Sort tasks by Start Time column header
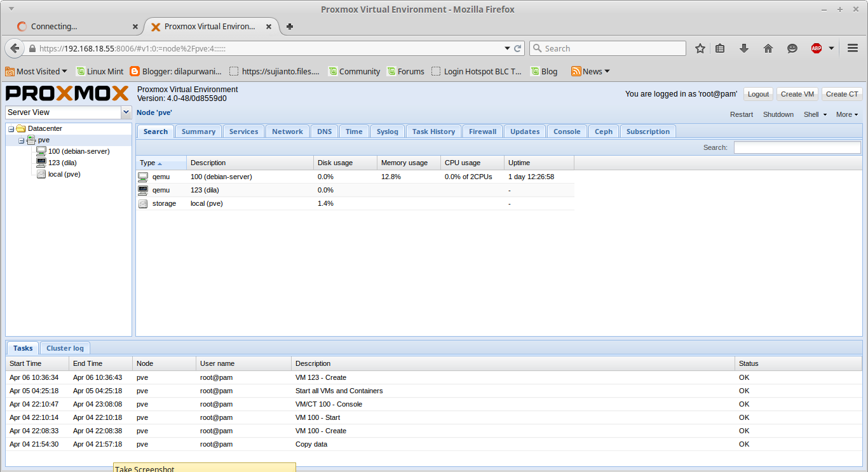 click(x=37, y=363)
